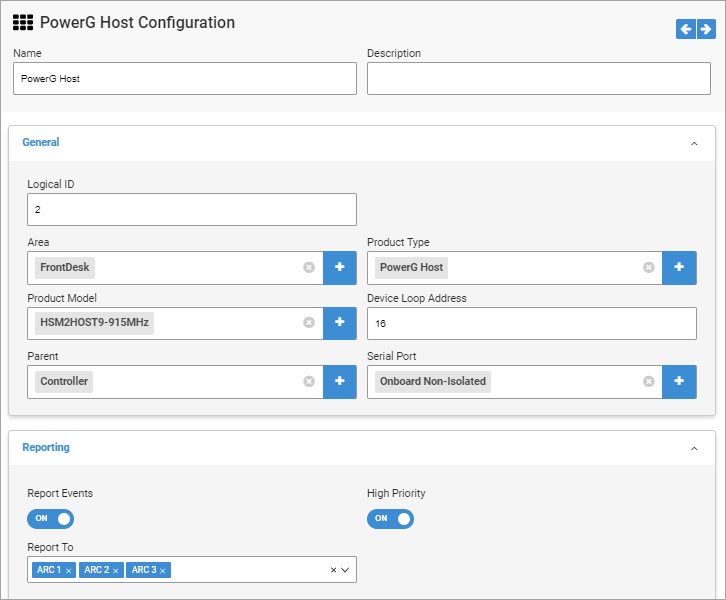The image size is (726, 600).
Task: Click plus button next to Product Type
Action: pos(680,268)
